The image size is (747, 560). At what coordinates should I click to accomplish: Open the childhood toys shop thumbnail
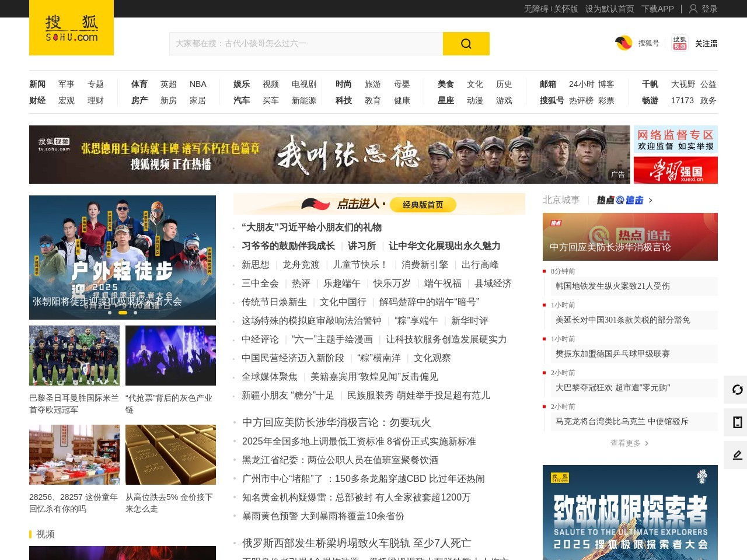[74, 454]
